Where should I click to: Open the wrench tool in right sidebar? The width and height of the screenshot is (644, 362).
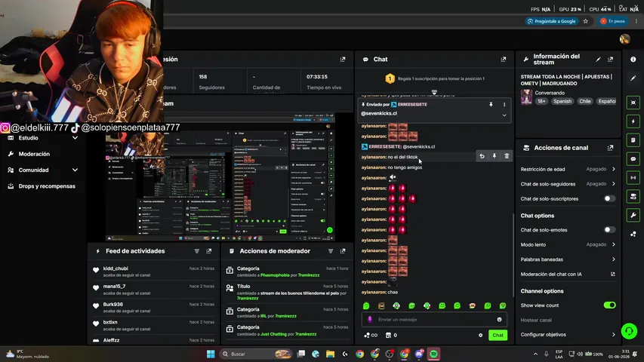coord(633,215)
